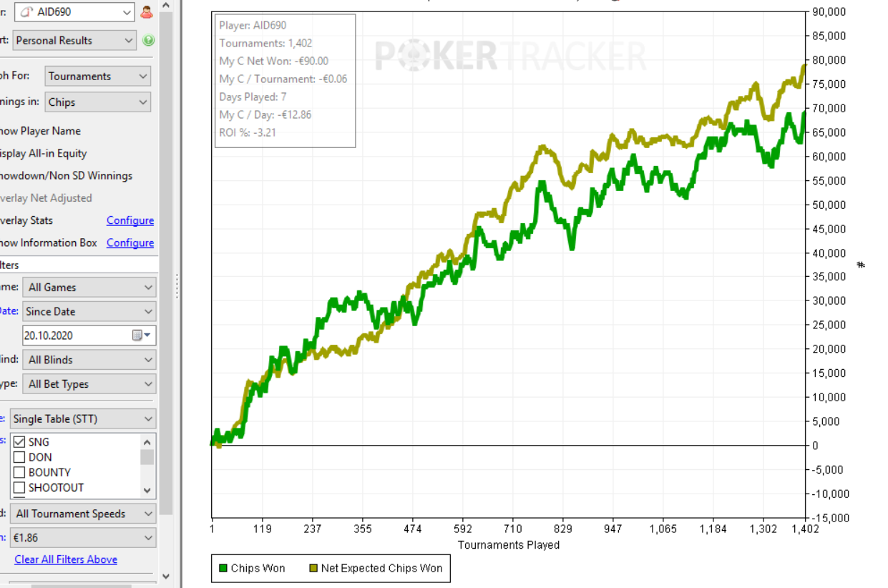Open the Single Table (STT) dropdown
This screenshot has width=888, height=588.
coord(148,419)
